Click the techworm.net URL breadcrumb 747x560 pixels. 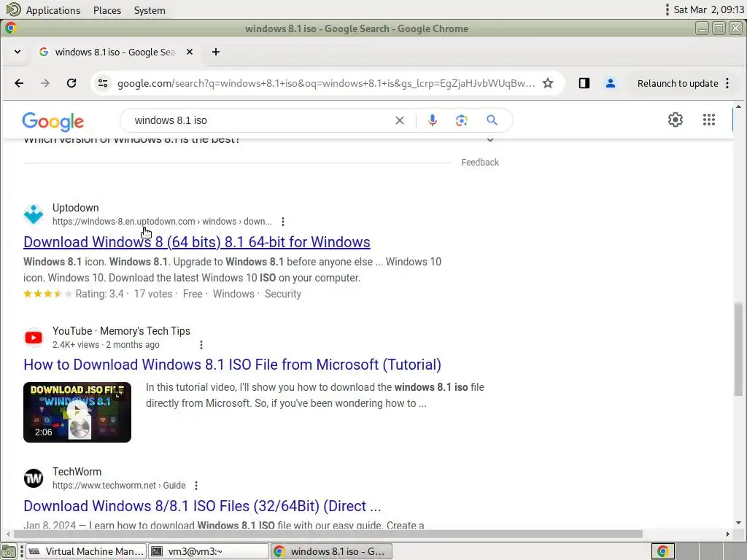click(119, 486)
